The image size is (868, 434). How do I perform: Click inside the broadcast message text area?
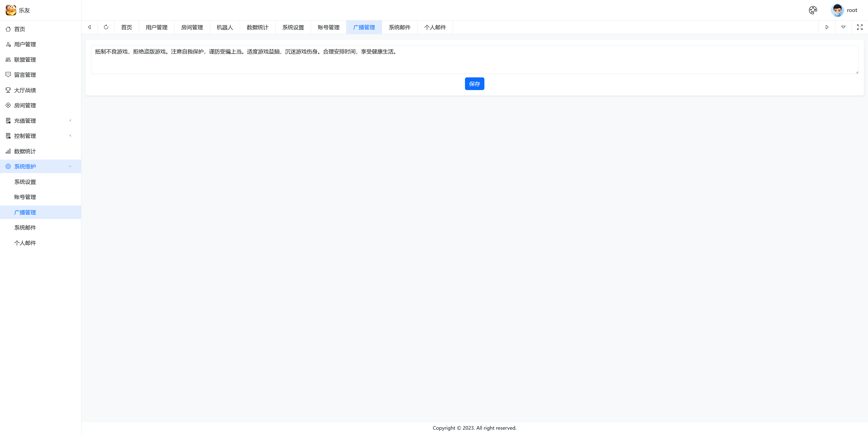coord(474,60)
